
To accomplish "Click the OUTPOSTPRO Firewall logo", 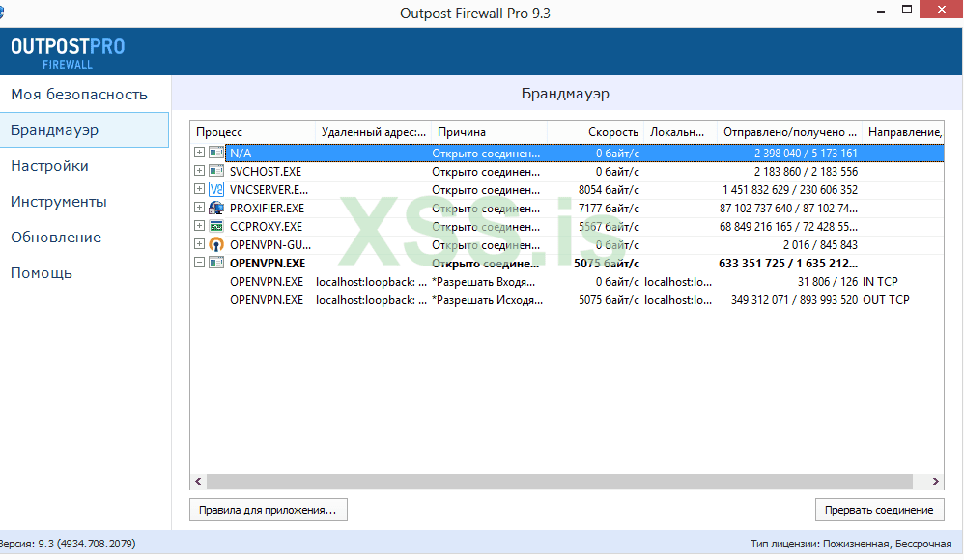I will (68, 52).
